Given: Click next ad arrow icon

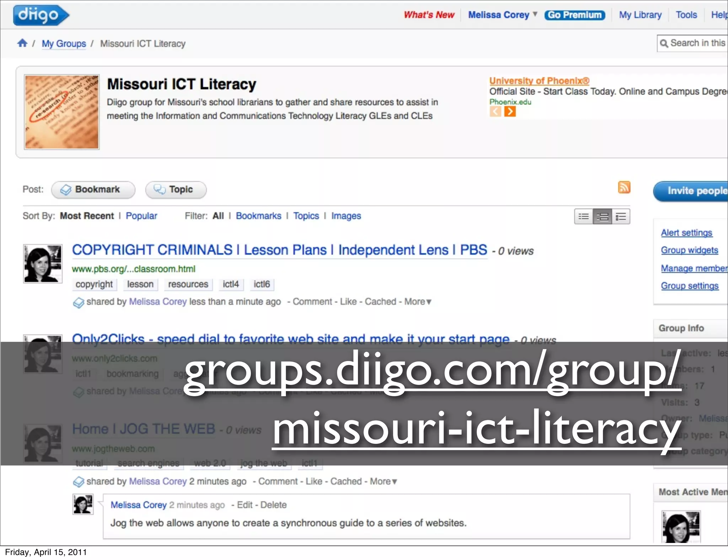Looking at the screenshot, I should point(510,112).
